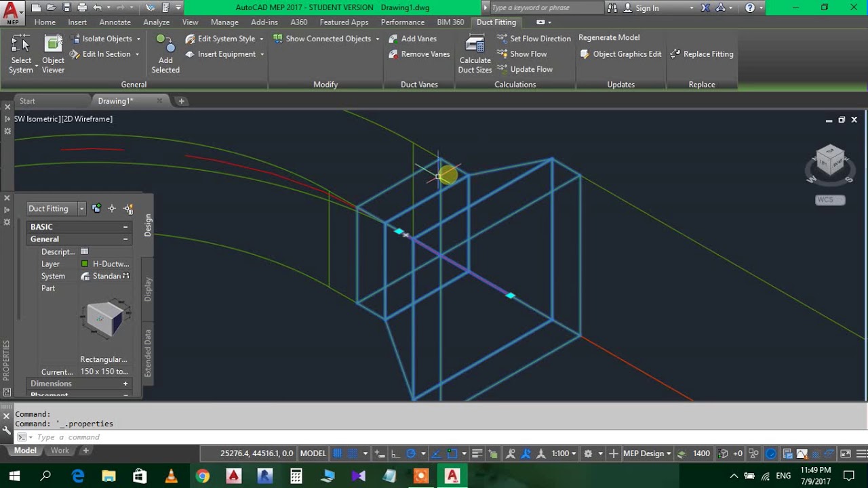Click the command line input field

click(x=434, y=437)
